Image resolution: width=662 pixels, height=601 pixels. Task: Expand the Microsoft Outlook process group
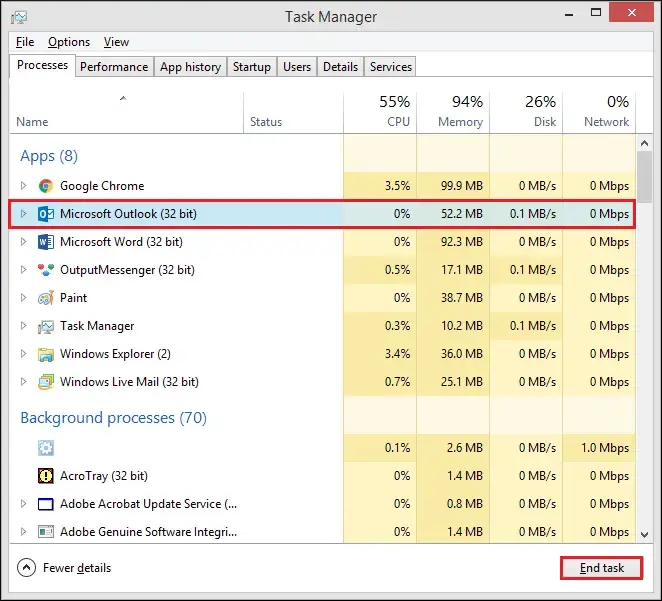pyautogui.click(x=23, y=214)
